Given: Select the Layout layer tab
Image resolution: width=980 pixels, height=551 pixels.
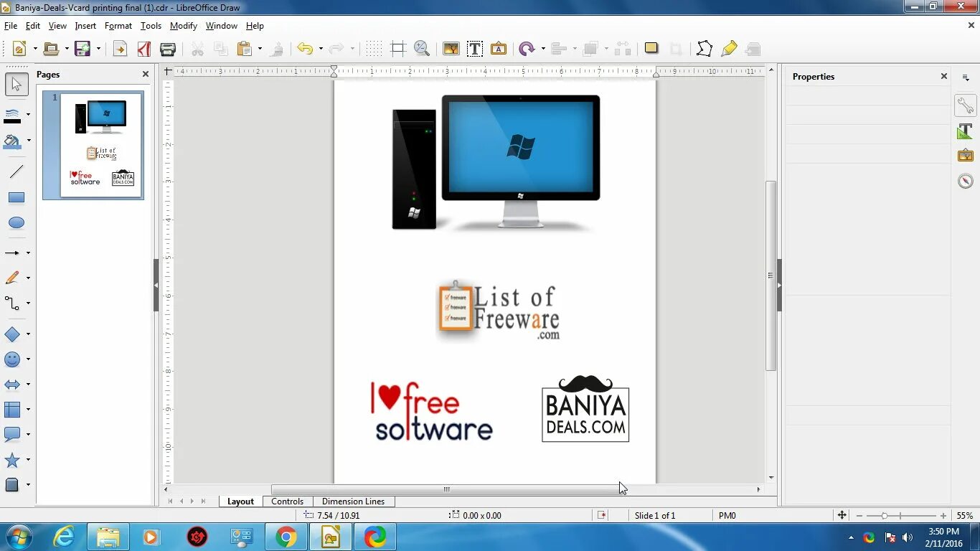Looking at the screenshot, I should pyautogui.click(x=241, y=501).
